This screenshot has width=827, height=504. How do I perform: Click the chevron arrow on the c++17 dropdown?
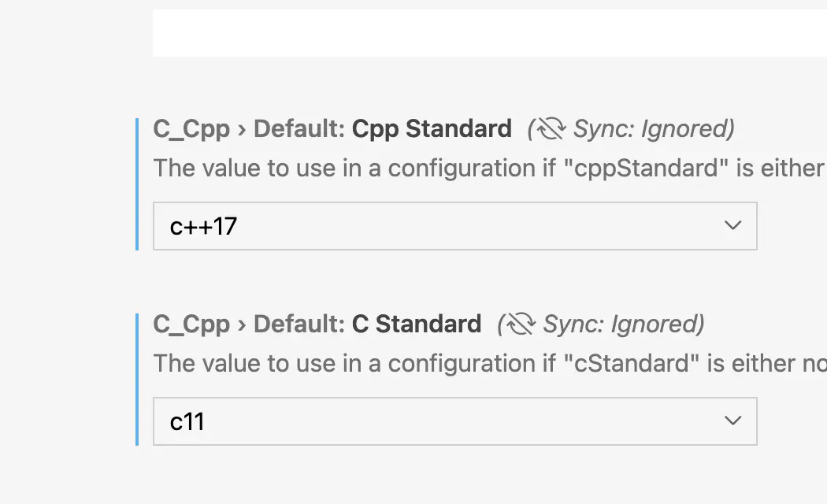pos(732,226)
